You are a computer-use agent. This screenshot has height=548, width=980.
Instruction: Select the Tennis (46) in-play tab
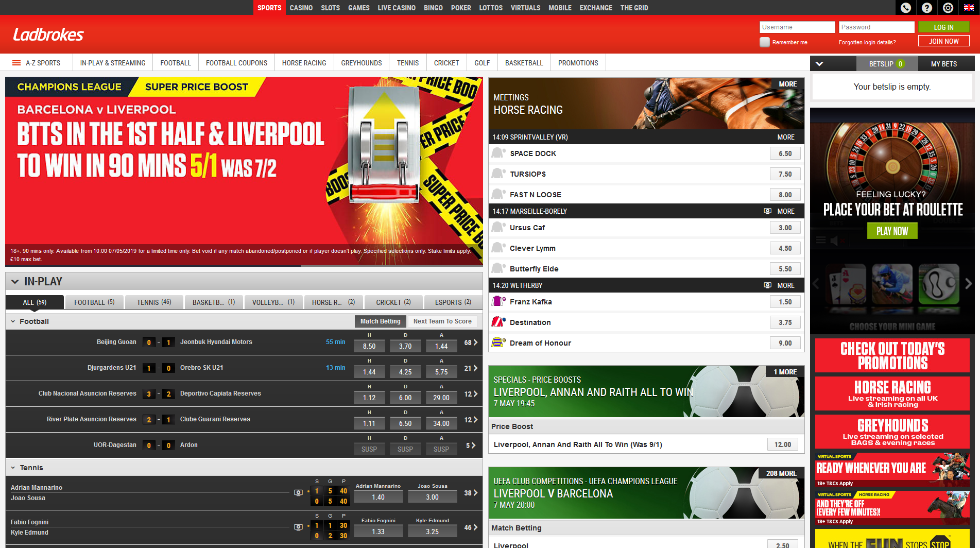(154, 302)
